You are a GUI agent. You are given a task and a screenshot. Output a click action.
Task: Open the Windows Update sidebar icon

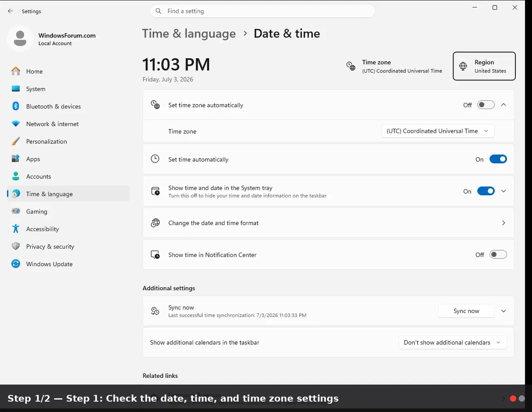click(x=16, y=264)
